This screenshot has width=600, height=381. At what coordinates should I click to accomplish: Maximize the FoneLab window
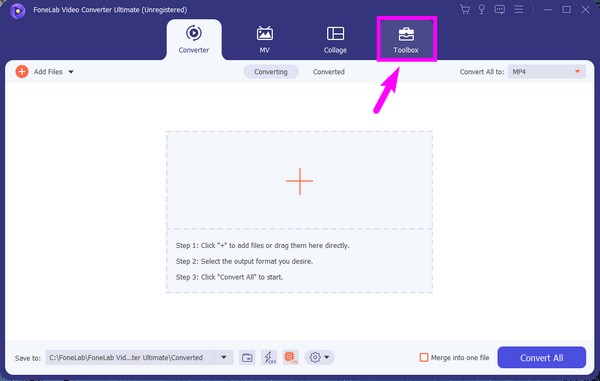tap(567, 10)
